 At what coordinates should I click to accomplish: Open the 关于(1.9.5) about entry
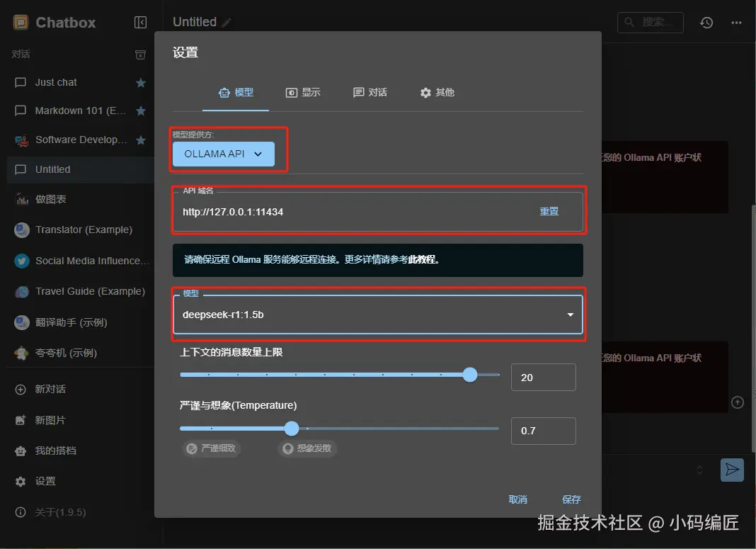click(81, 512)
